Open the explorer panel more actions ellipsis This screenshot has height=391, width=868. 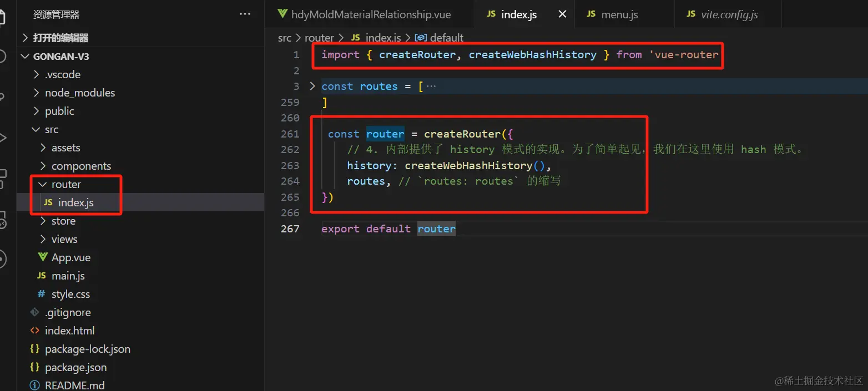click(x=245, y=14)
